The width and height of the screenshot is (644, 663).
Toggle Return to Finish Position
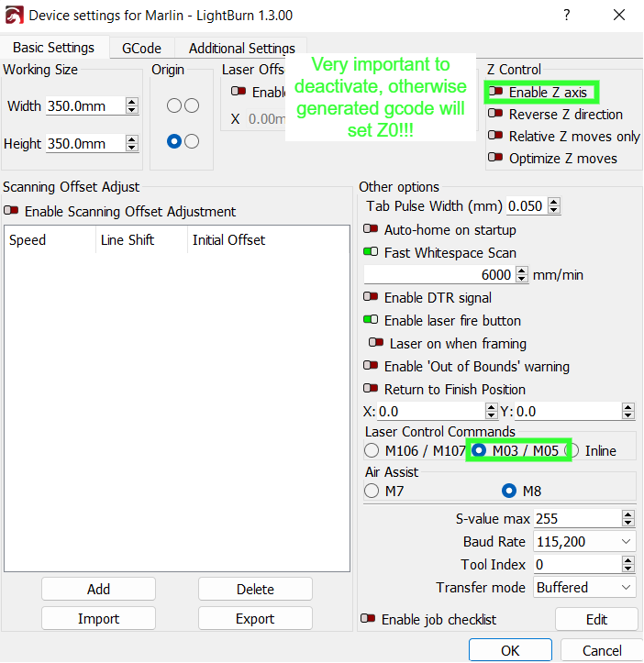tap(371, 388)
